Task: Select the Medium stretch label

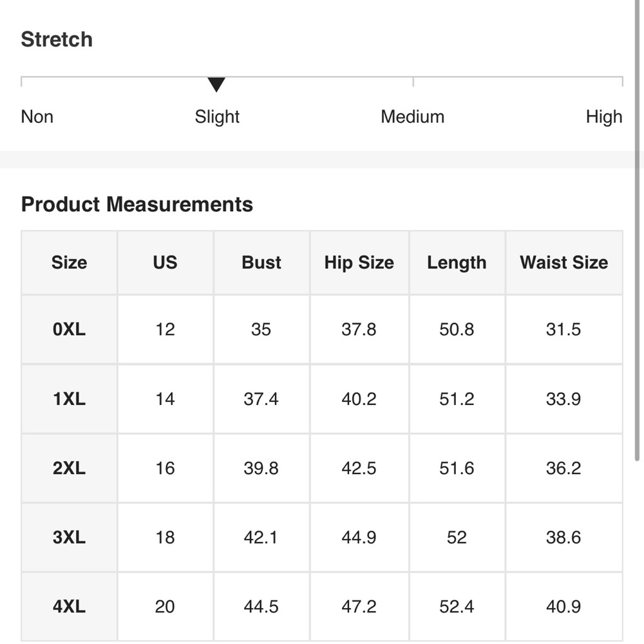Action: click(412, 117)
